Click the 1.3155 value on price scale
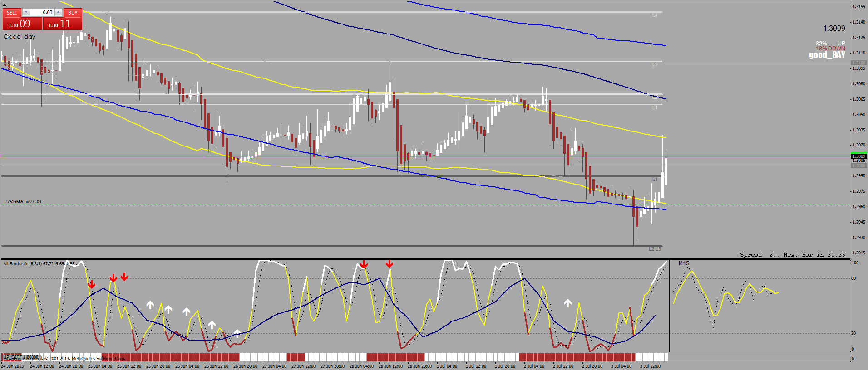The image size is (868, 370). click(858, 7)
